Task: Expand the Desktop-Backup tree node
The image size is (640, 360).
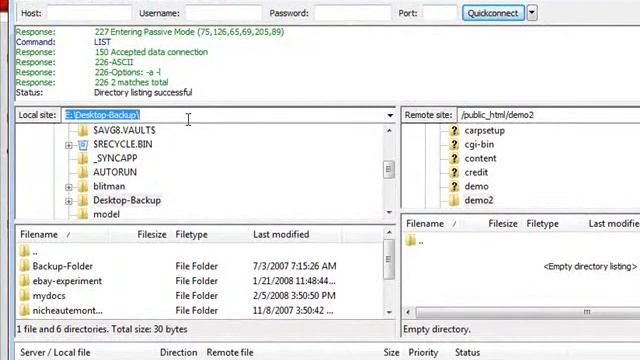Action: (x=69, y=201)
